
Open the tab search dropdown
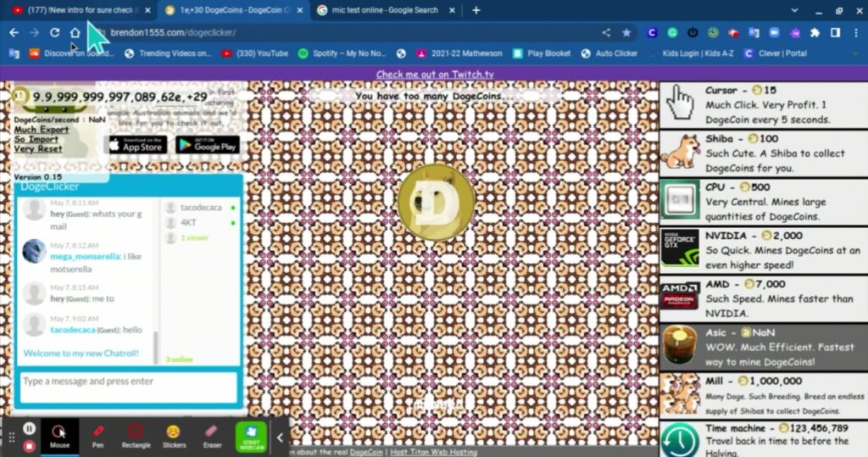794,10
